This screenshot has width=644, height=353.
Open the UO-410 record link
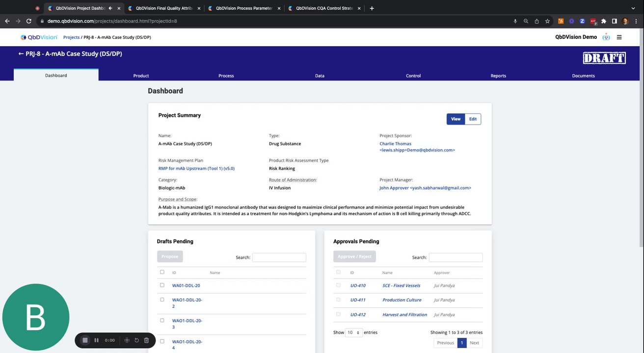tap(358, 285)
